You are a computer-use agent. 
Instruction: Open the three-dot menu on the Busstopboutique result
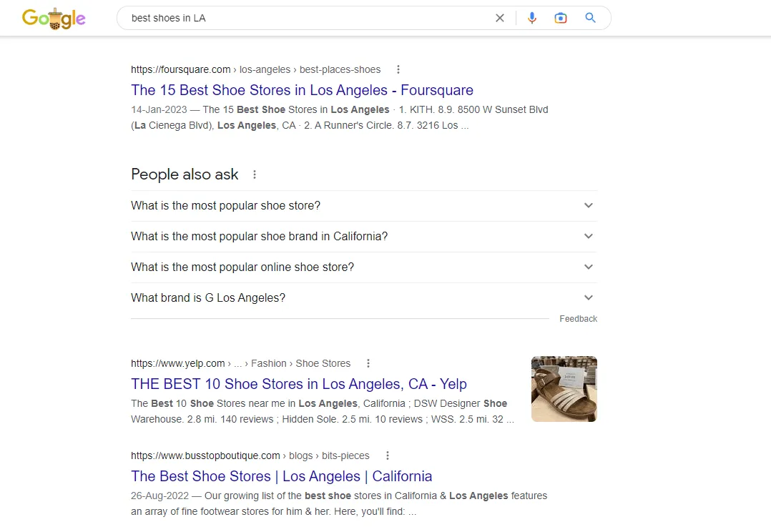[x=387, y=455]
